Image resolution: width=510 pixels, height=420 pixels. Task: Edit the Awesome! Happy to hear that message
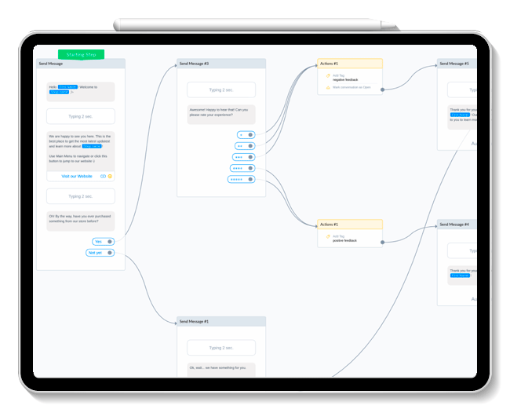click(x=221, y=115)
